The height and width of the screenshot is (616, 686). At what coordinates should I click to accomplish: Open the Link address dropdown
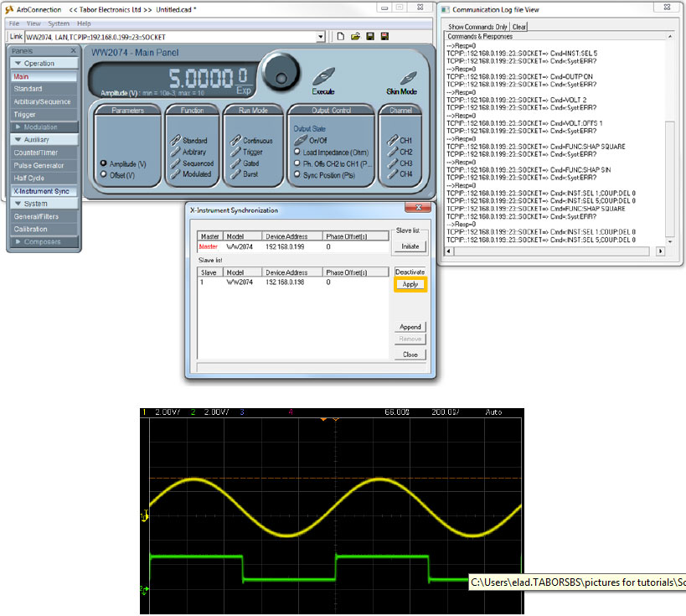(x=320, y=37)
